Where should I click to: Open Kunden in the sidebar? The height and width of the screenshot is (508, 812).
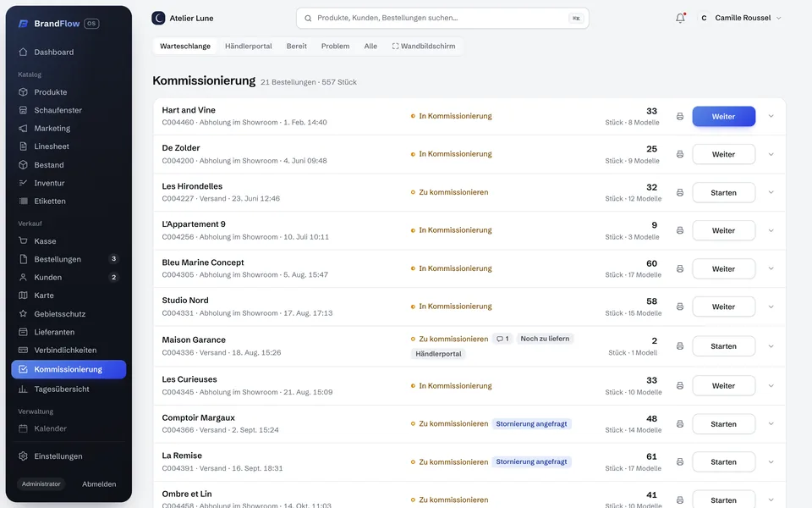point(69,278)
